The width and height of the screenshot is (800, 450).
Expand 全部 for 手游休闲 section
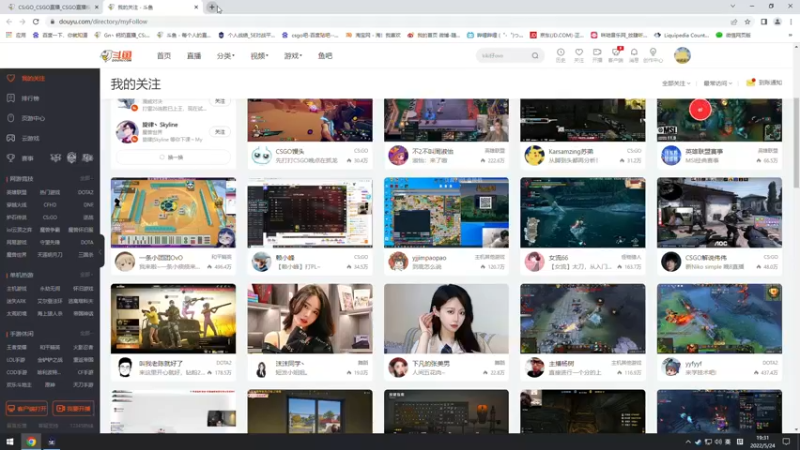[86, 334]
